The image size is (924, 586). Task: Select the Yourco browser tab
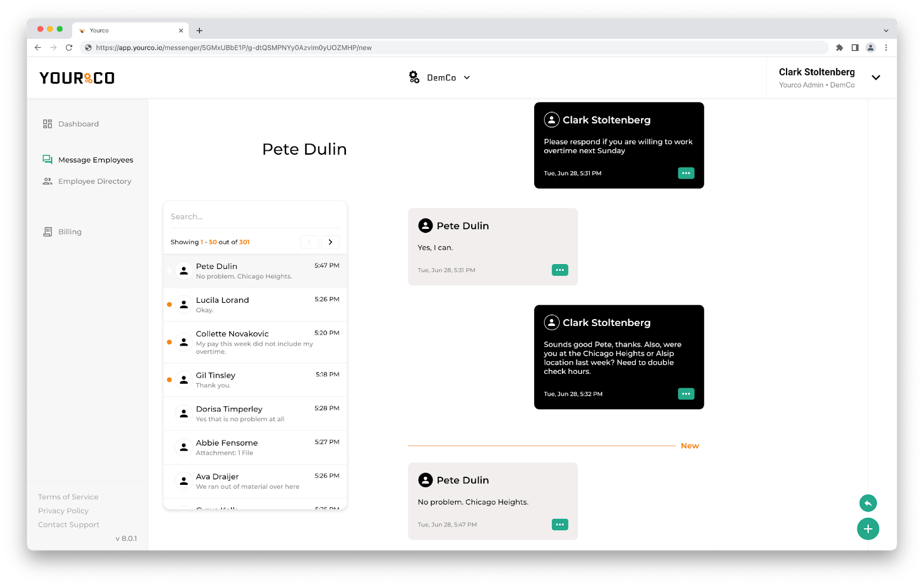[131, 31]
